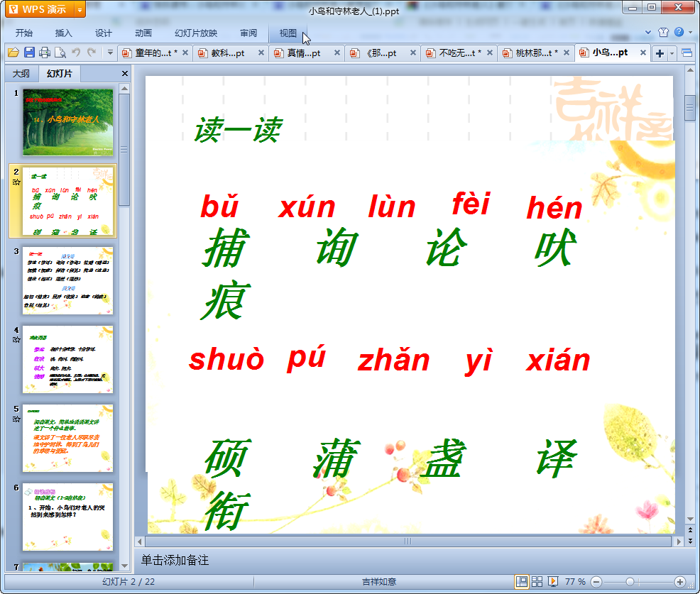Click the zoom slider handle
The width and height of the screenshot is (700, 594).
coord(630,582)
